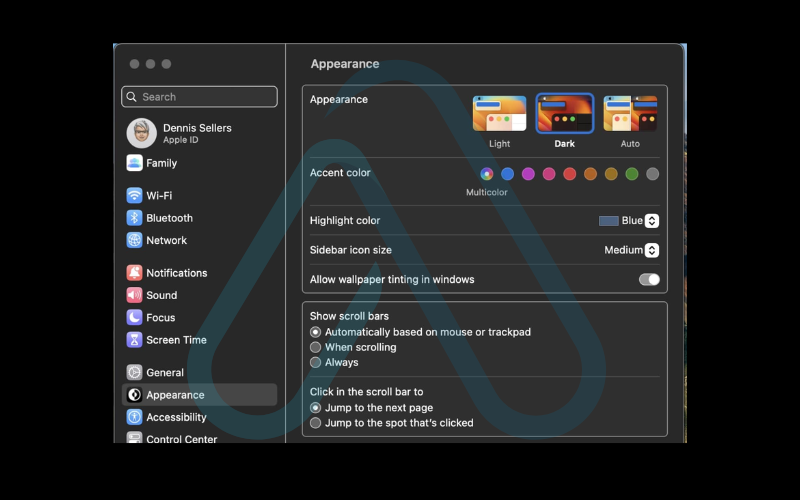Select the yellow accent color

(x=611, y=174)
